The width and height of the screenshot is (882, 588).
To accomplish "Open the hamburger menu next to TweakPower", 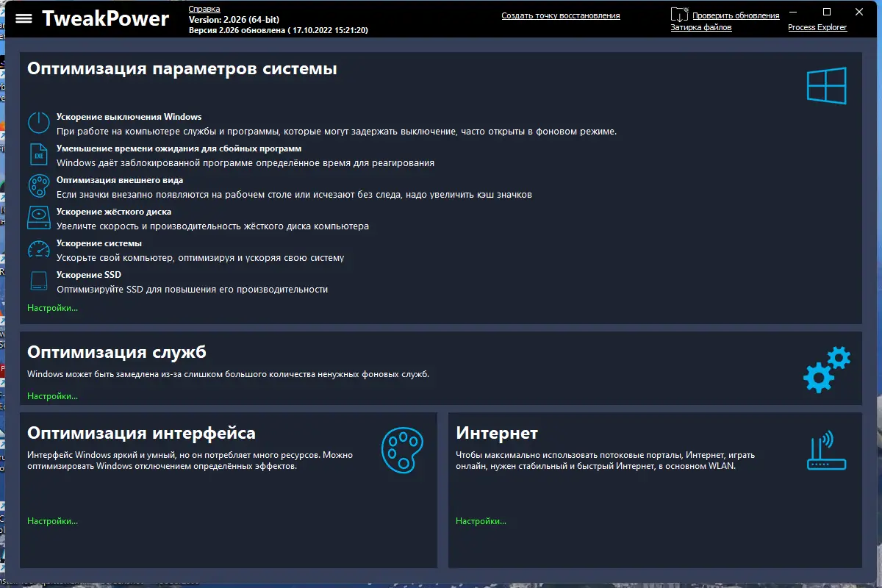I will coord(24,18).
